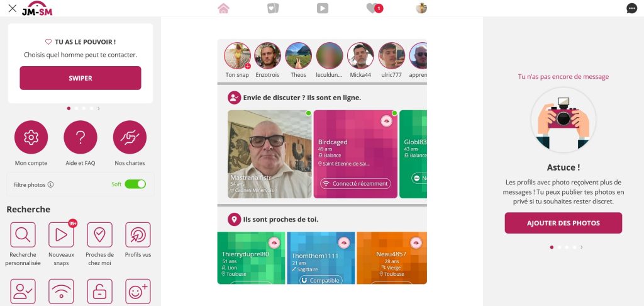Open the swipe cards icon in top bar
644x306 pixels.
(x=273, y=8)
